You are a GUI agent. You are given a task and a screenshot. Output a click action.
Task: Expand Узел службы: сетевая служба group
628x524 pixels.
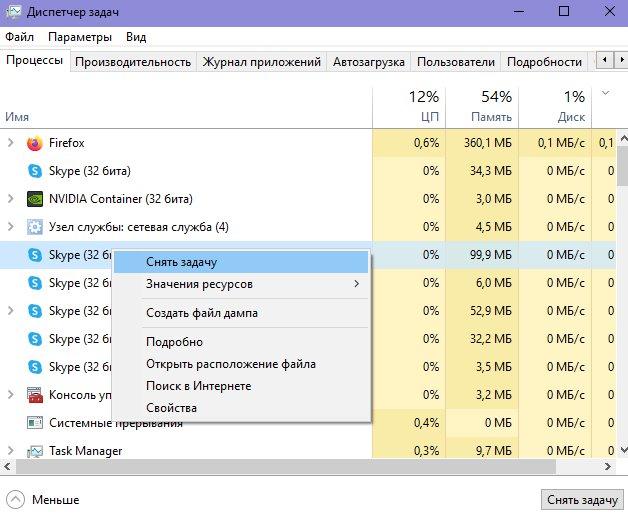tap(11, 227)
